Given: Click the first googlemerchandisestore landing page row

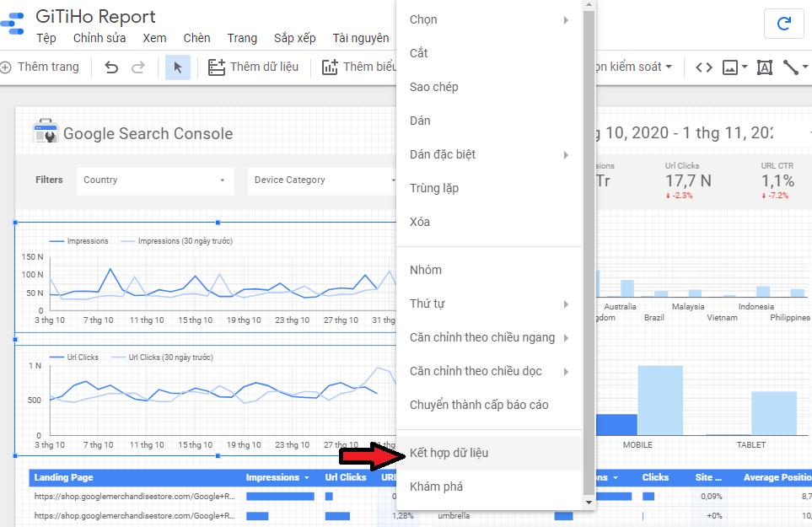Looking at the screenshot, I should (x=135, y=497).
